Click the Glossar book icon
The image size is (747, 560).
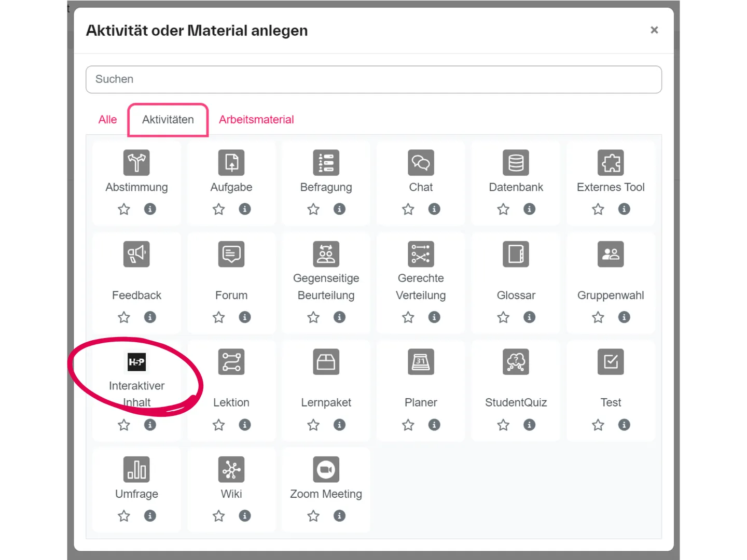pos(516,254)
